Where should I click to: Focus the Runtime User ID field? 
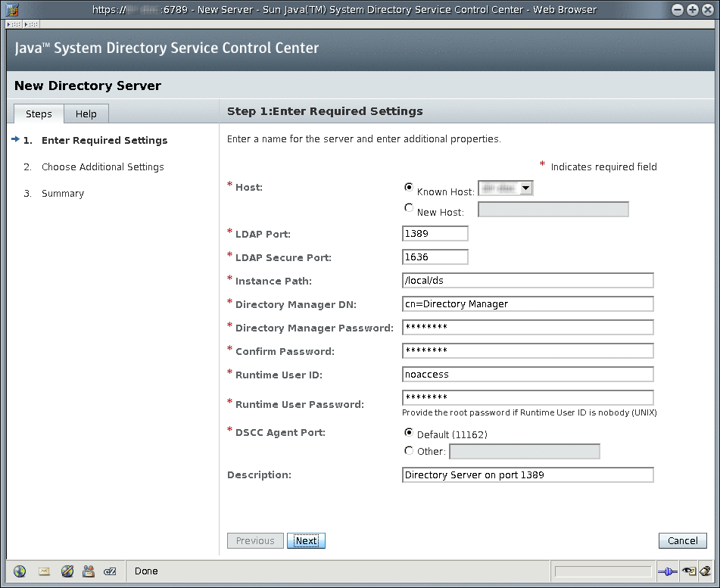pyautogui.click(x=528, y=374)
